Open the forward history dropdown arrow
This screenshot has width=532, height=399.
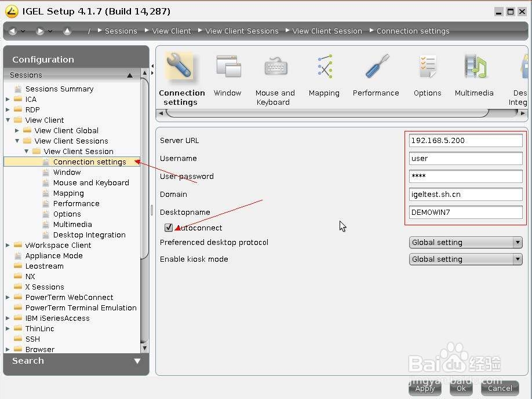pyautogui.click(x=50, y=31)
